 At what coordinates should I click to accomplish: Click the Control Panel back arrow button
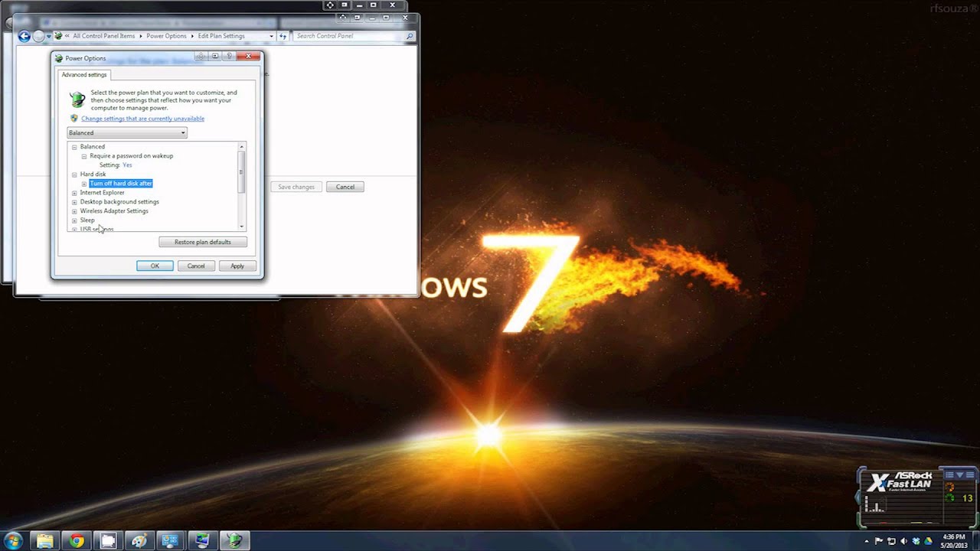point(24,36)
